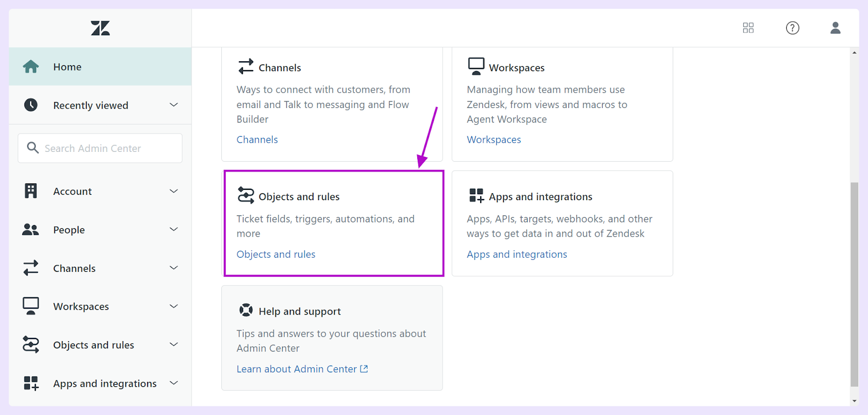Click the Apps and integrations card icon
The height and width of the screenshot is (415, 868).
[476, 195]
